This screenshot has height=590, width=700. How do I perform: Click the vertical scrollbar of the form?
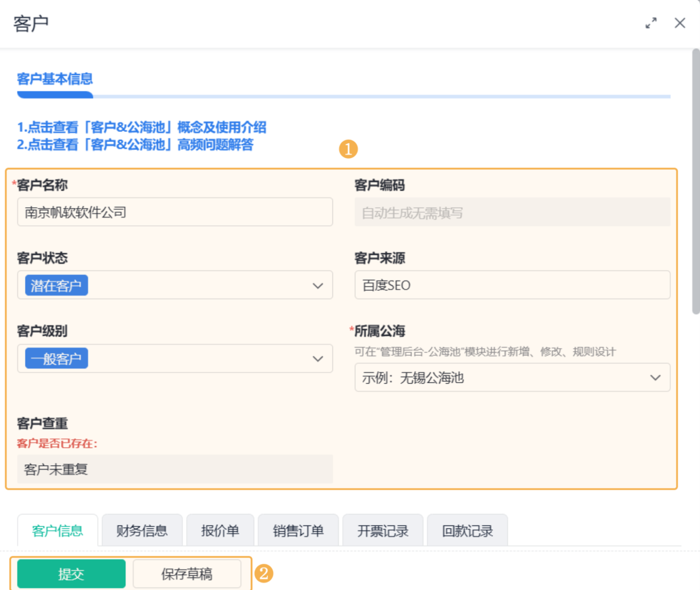click(x=695, y=182)
